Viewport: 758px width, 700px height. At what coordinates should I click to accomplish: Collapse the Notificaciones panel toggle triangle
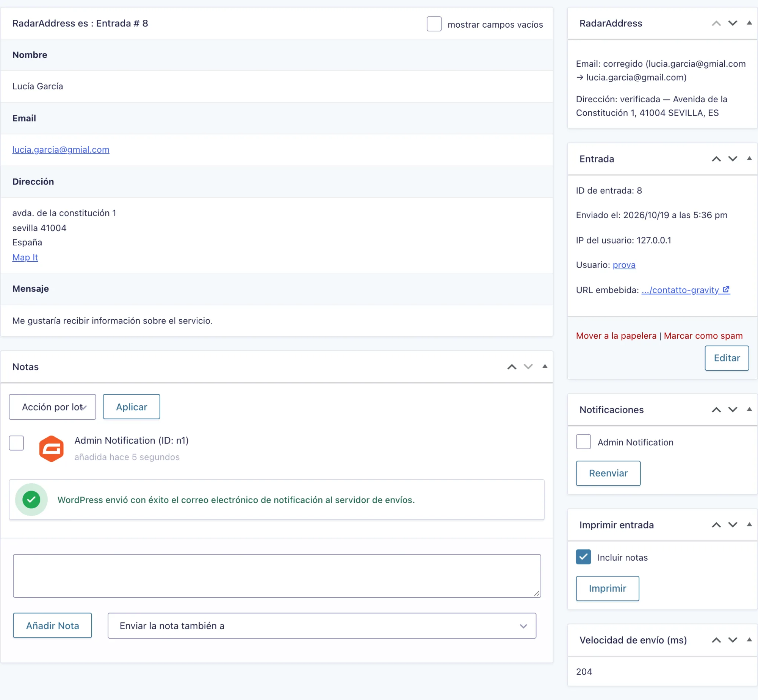(749, 409)
